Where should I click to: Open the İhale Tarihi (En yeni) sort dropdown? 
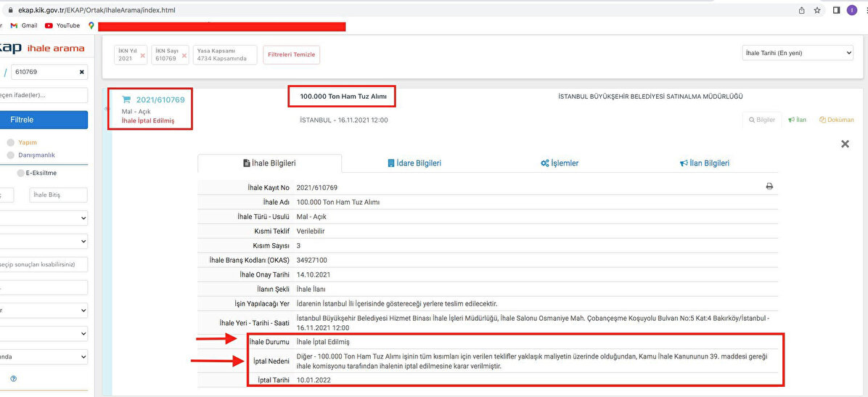coord(797,53)
